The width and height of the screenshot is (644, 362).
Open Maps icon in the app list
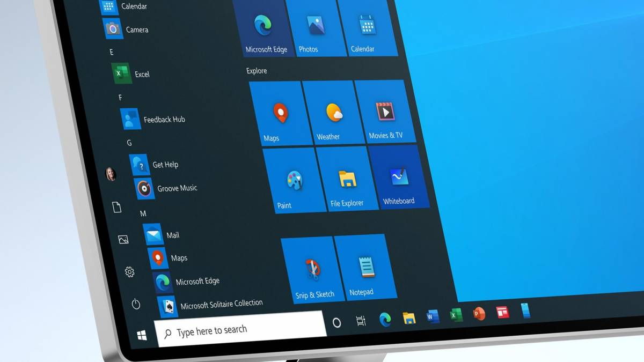tap(158, 258)
